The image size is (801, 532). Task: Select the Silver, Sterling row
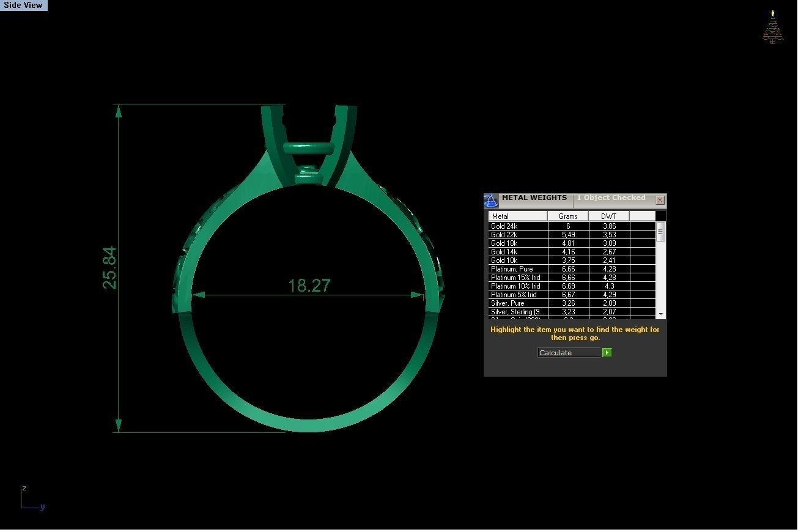pyautogui.click(x=572, y=312)
